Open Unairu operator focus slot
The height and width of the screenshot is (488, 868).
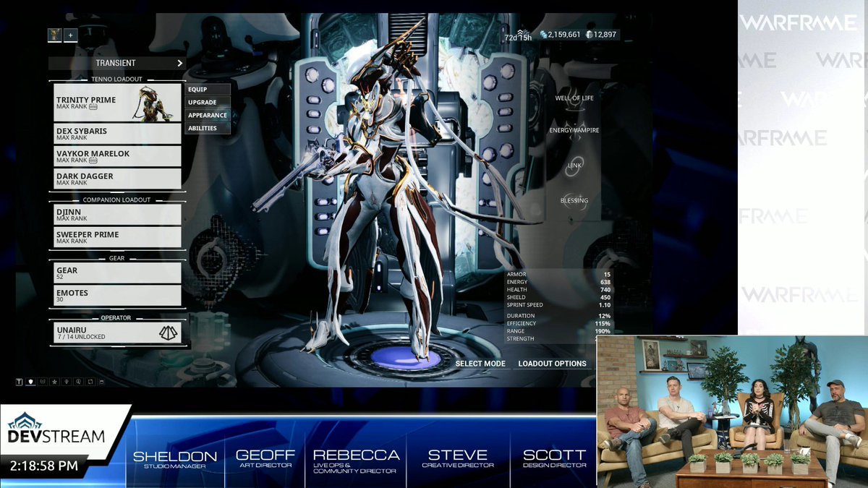pos(117,333)
